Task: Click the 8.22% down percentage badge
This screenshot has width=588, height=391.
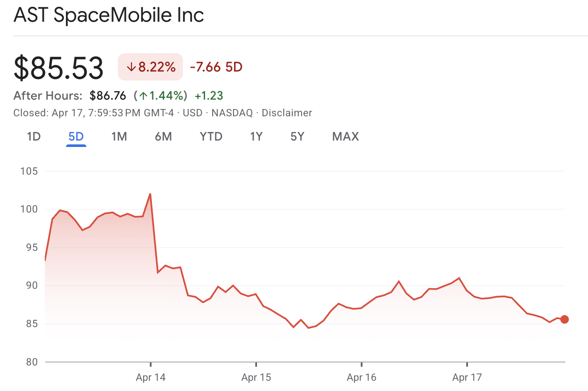Action: pyautogui.click(x=151, y=67)
